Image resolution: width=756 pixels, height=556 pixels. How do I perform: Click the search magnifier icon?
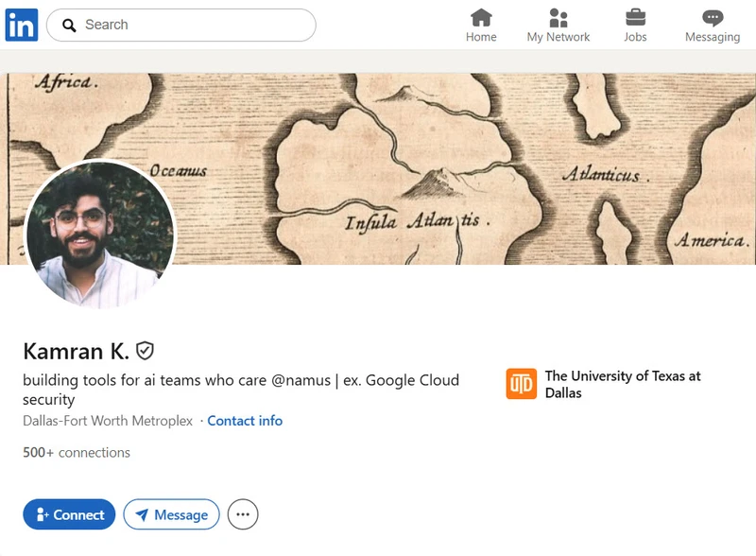coord(70,25)
